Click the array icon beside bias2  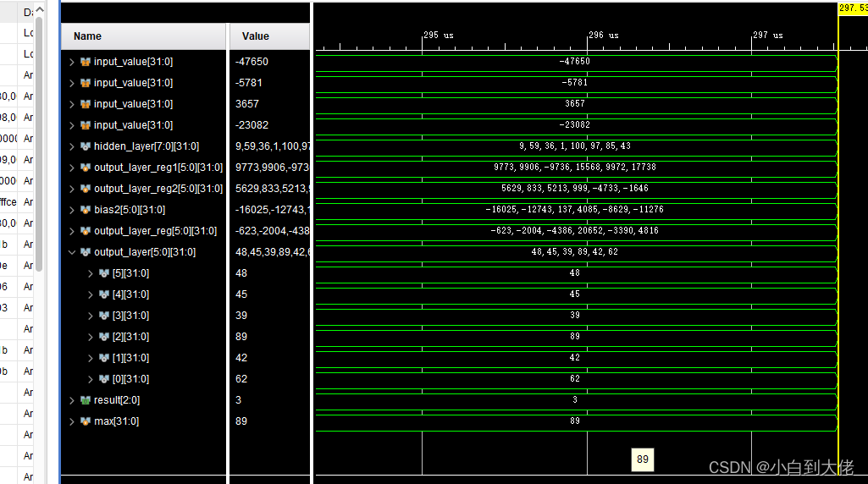[x=86, y=210]
